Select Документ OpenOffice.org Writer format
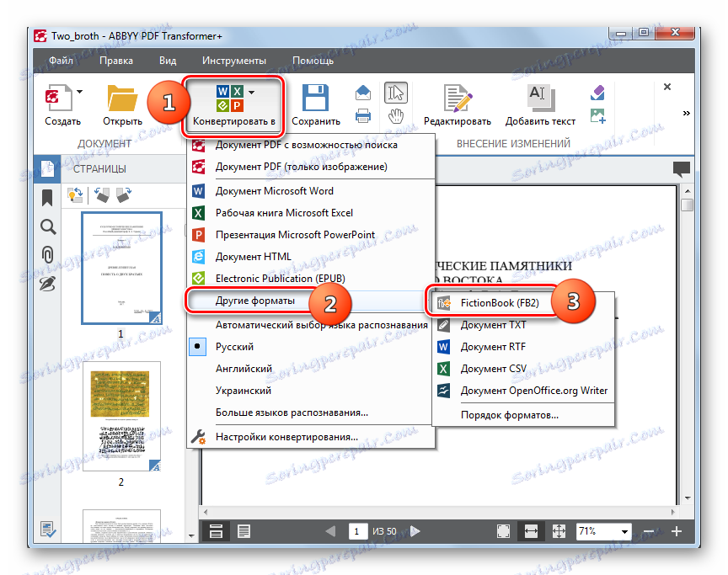This screenshot has height=575, width=728. coord(522,391)
